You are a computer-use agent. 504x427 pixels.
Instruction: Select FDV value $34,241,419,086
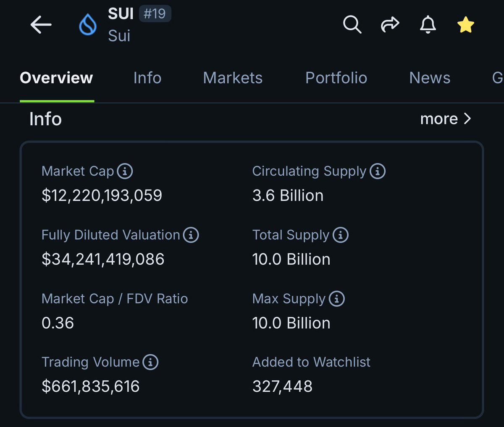point(103,259)
